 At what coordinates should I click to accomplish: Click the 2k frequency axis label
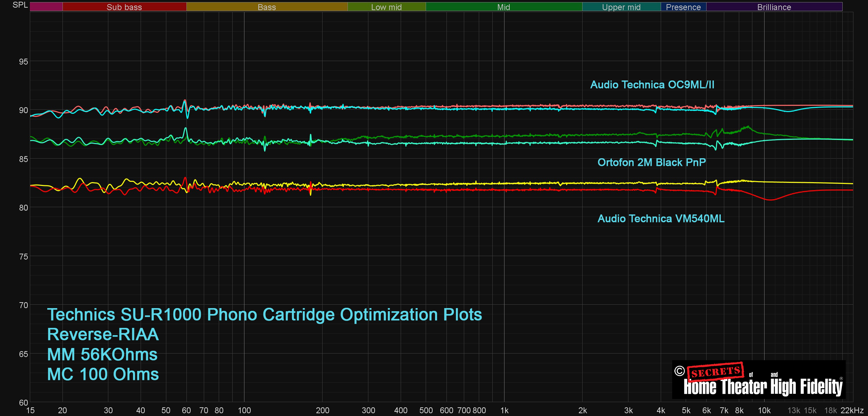[583, 410]
